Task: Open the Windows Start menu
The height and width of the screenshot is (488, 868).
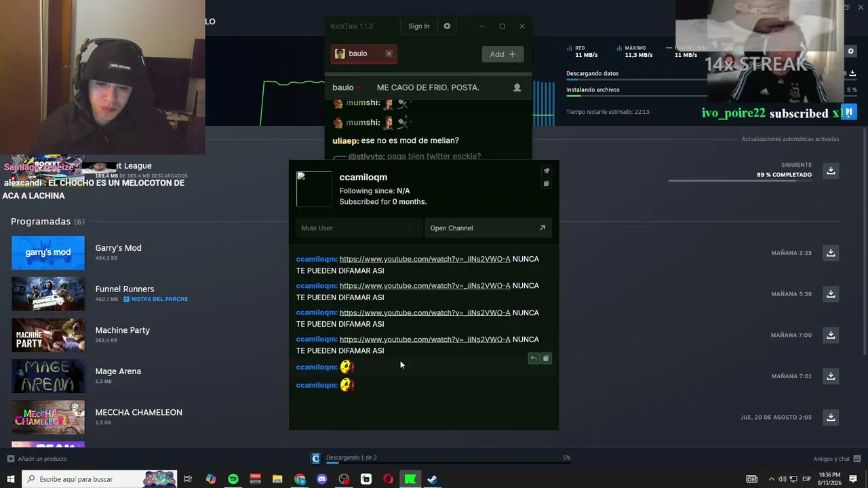Action: tap(11, 479)
